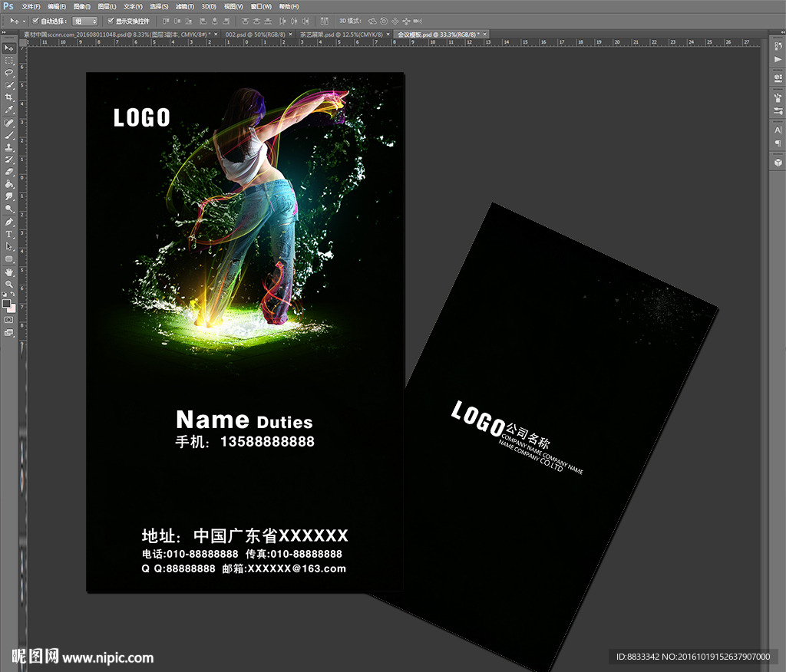Open the 窗口(W) menu
The width and height of the screenshot is (786, 672).
(261, 6)
